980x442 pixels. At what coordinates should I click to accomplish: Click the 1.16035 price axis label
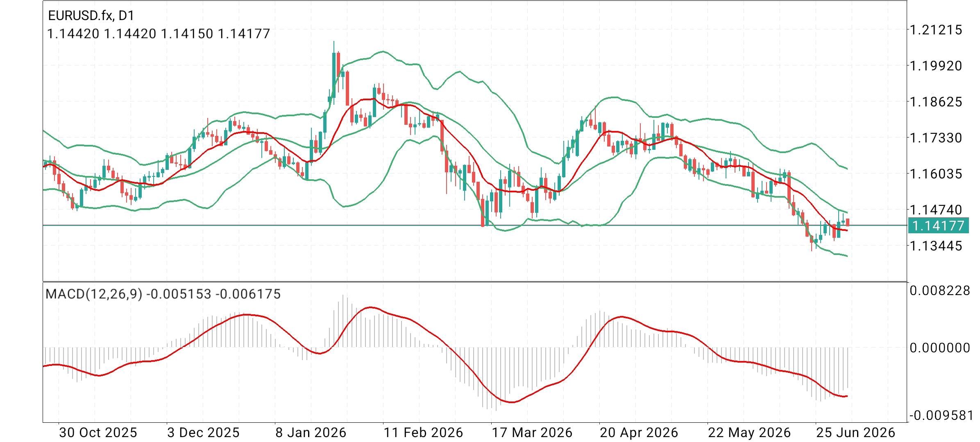[x=936, y=174]
